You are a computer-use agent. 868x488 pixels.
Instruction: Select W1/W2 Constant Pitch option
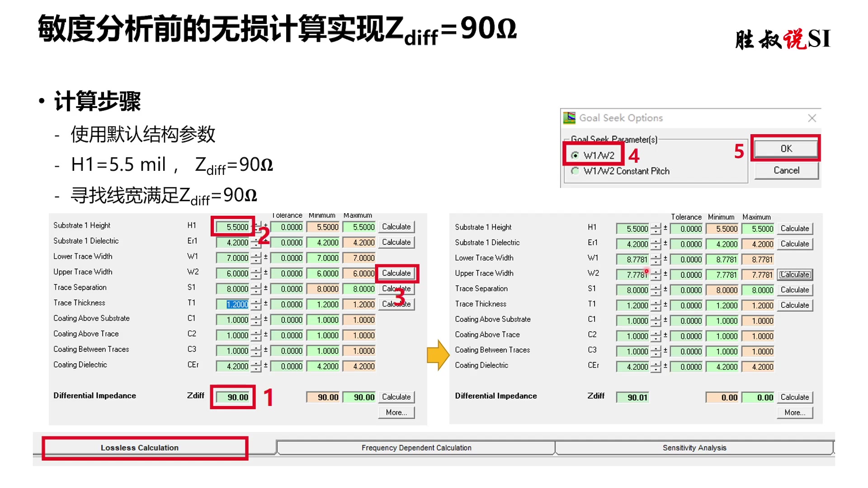pos(575,171)
